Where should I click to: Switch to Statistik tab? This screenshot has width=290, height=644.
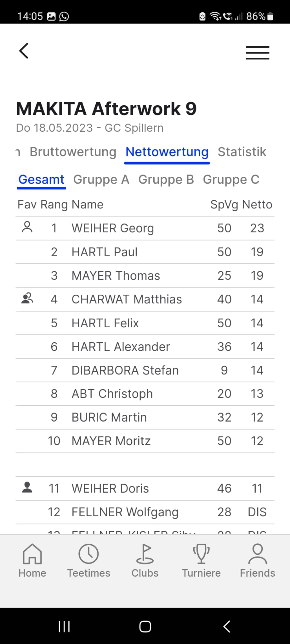(x=242, y=152)
